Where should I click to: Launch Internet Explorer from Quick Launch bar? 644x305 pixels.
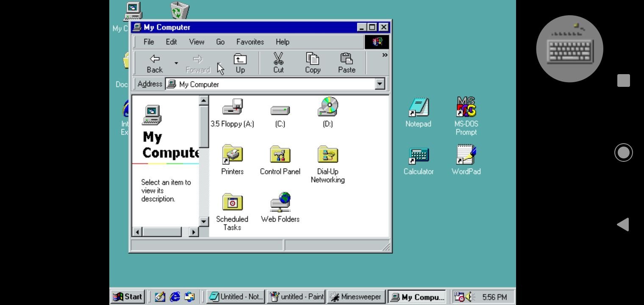coord(175,297)
